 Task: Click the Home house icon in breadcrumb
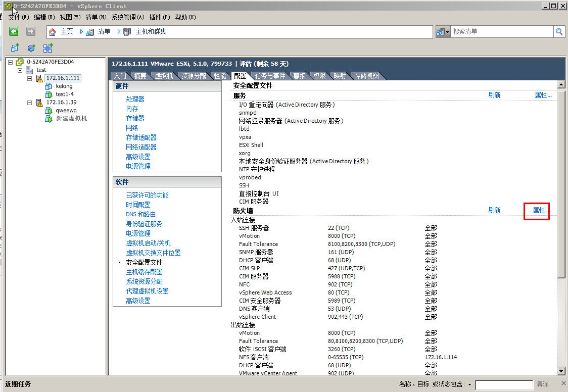tap(53, 32)
